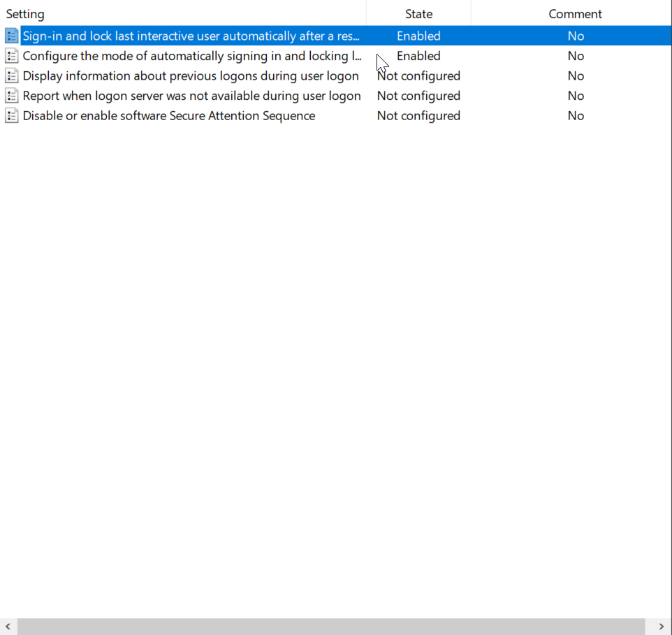
Task: Click the horizontal scrollbar thumb
Action: tap(331, 627)
